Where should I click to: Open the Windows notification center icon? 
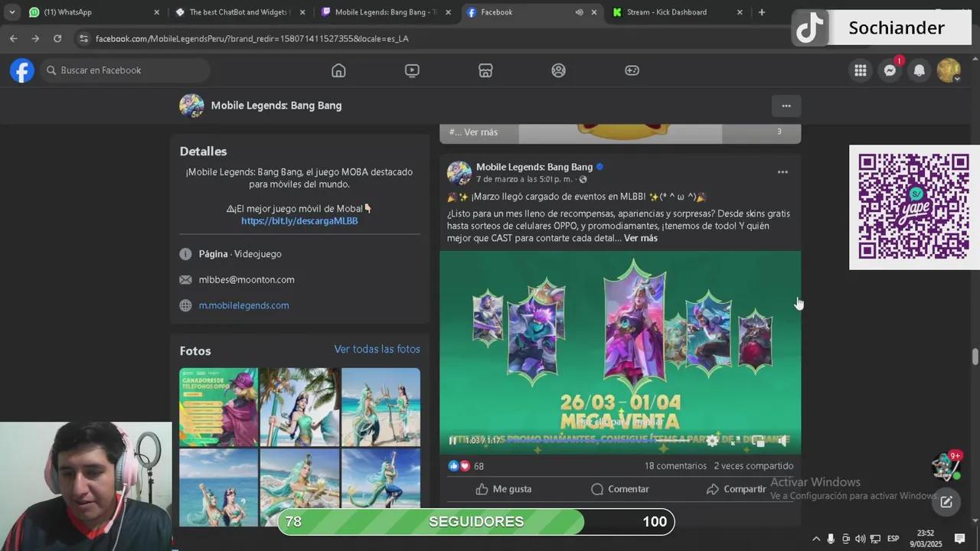959,539
